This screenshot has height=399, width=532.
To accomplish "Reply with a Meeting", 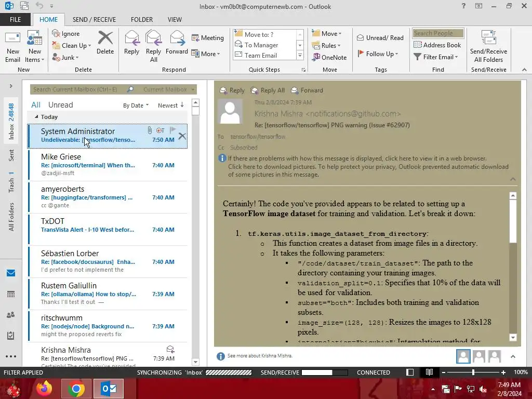I will point(208,37).
